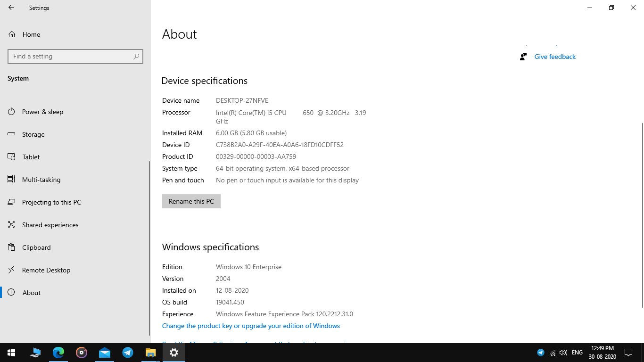Open Telegram from the taskbar
The image size is (644, 362).
click(x=128, y=353)
